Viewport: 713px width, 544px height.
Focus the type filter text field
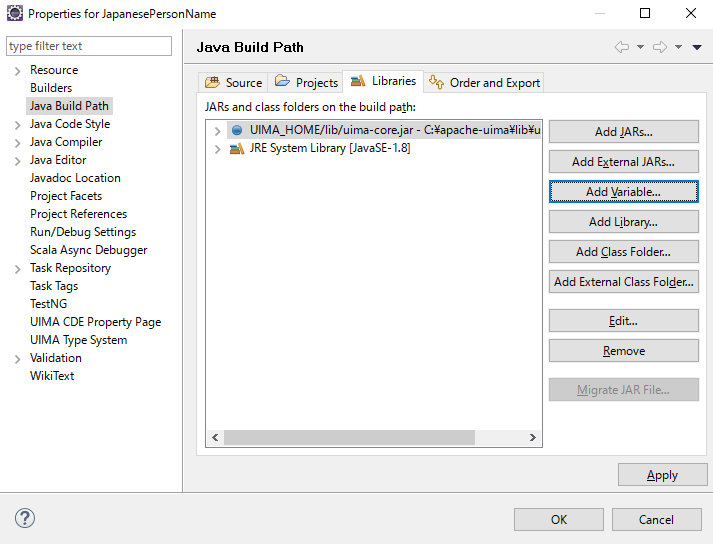coord(89,46)
